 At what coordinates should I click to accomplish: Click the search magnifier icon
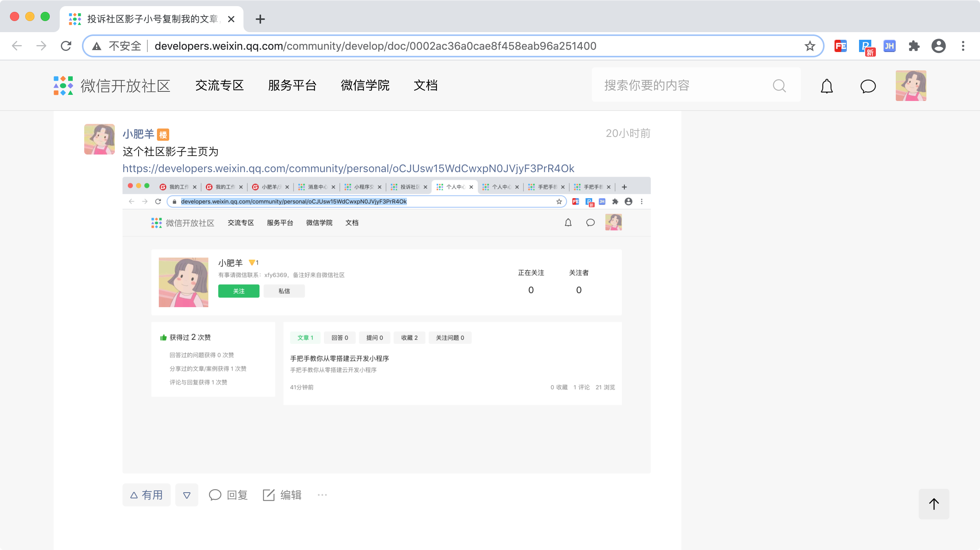tap(779, 86)
